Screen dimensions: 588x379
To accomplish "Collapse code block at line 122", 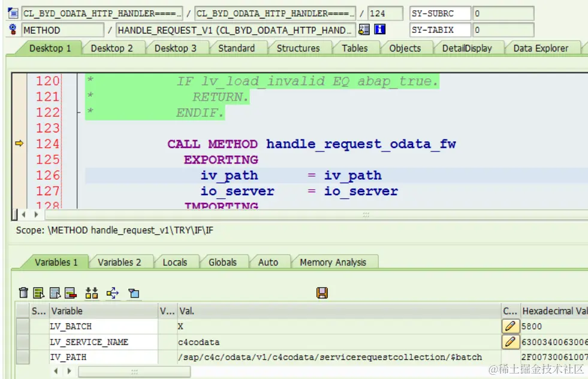I will (79, 112).
